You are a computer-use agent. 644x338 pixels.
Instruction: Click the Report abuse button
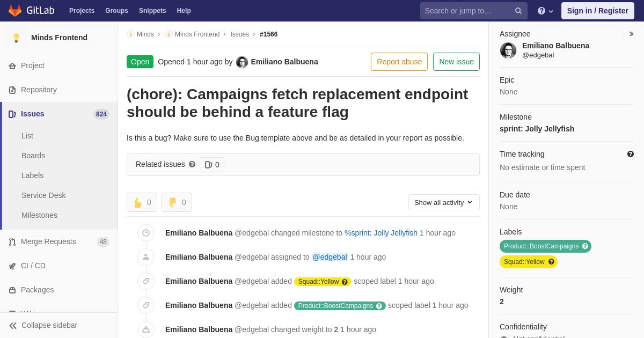click(399, 62)
